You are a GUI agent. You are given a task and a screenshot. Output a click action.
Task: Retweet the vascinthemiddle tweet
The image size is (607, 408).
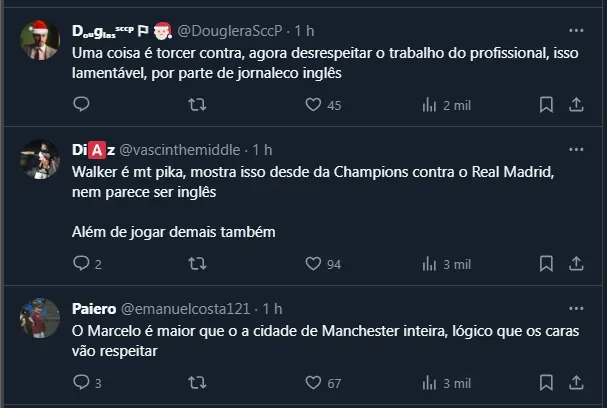[198, 264]
